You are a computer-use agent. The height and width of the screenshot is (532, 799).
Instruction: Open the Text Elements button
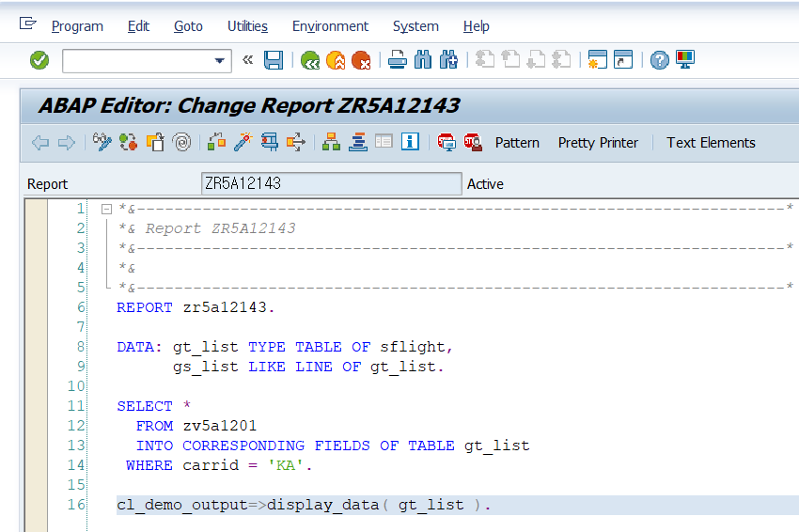[x=711, y=143]
